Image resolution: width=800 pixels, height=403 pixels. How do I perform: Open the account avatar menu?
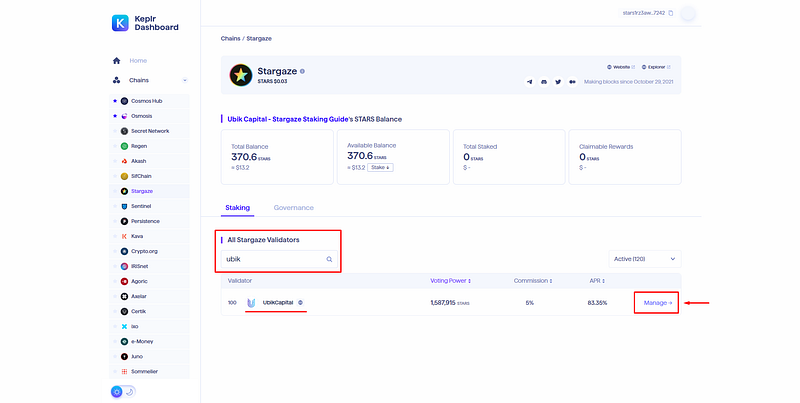[688, 13]
